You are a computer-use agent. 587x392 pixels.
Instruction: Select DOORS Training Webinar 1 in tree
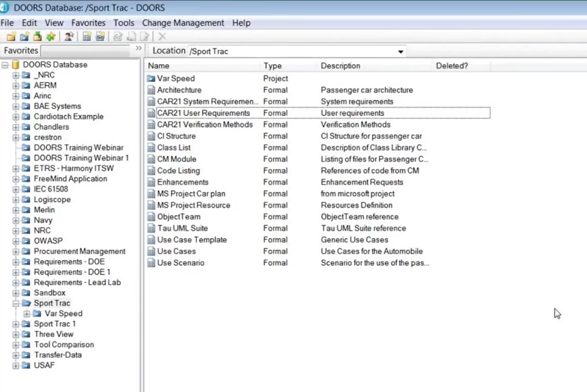[81, 158]
